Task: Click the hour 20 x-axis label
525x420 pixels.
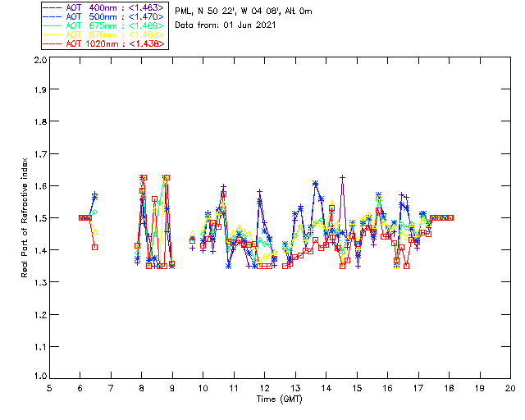Action: point(510,388)
